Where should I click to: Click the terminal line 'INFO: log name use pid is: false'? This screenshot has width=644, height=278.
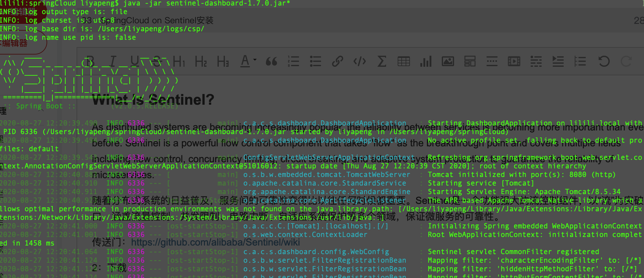68,37
